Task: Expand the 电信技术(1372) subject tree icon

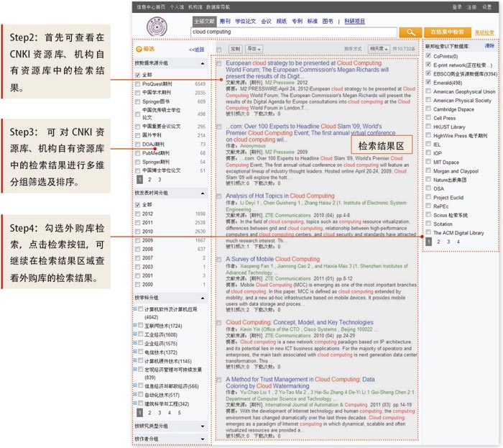Action: (x=135, y=352)
